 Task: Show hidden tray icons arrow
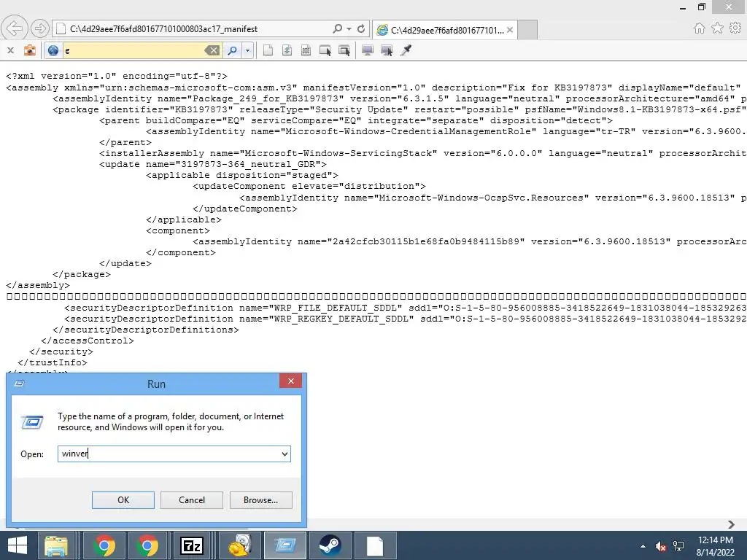[x=643, y=546]
